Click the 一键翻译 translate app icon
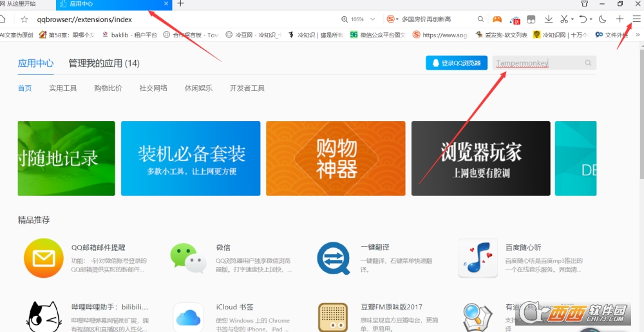The height and width of the screenshot is (332, 644). coord(334,258)
